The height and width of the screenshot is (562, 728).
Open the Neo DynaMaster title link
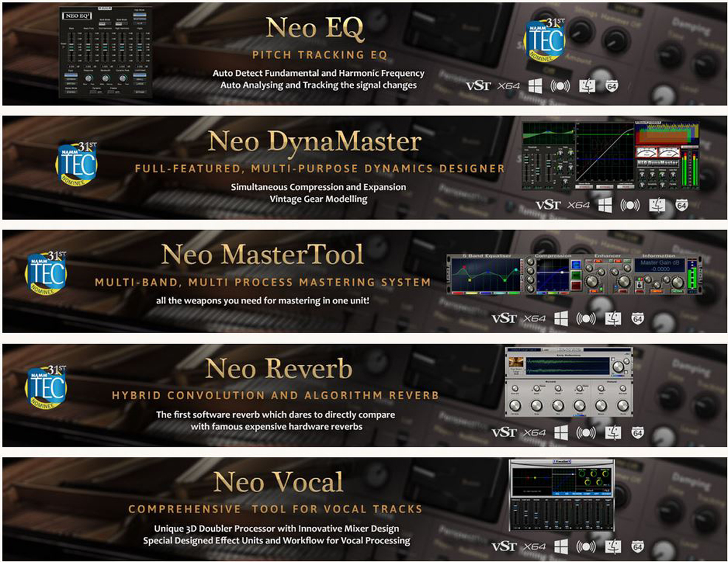[315, 143]
